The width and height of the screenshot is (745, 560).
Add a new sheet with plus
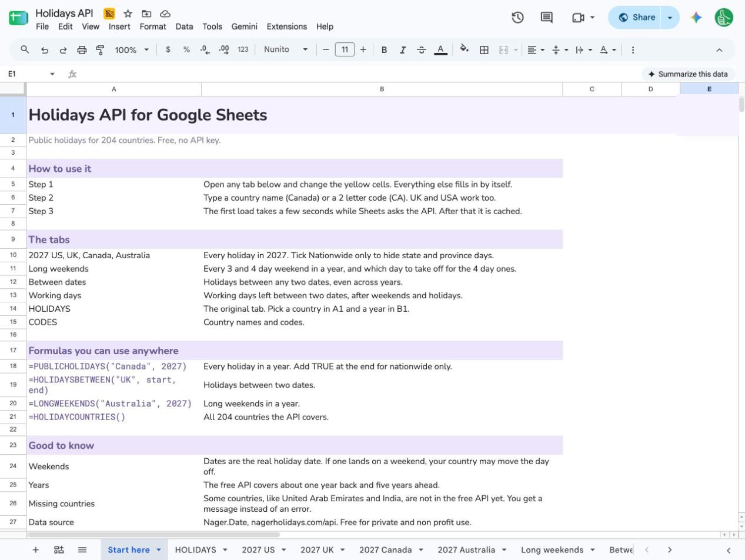pyautogui.click(x=35, y=549)
